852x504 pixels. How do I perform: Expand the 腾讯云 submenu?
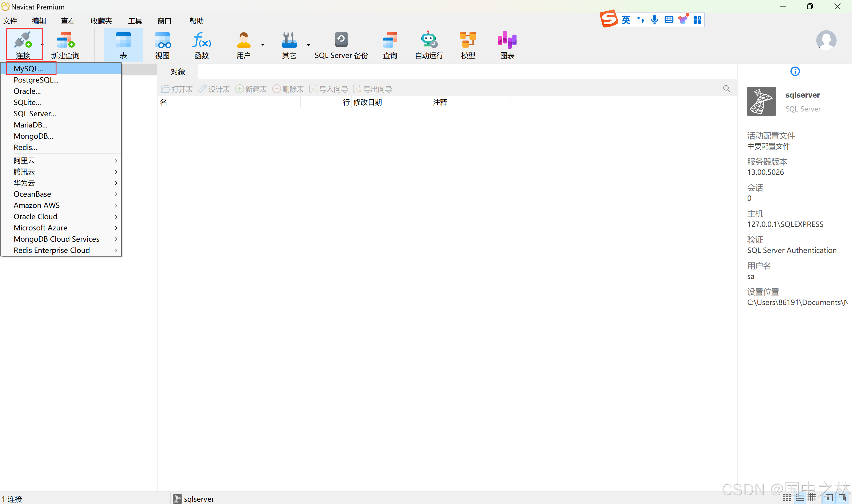(61, 172)
